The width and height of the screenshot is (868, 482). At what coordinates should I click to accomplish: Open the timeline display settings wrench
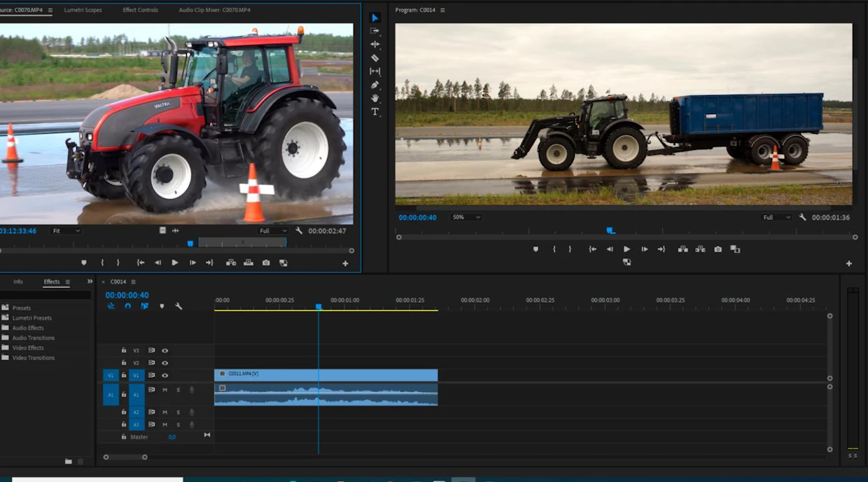point(178,306)
